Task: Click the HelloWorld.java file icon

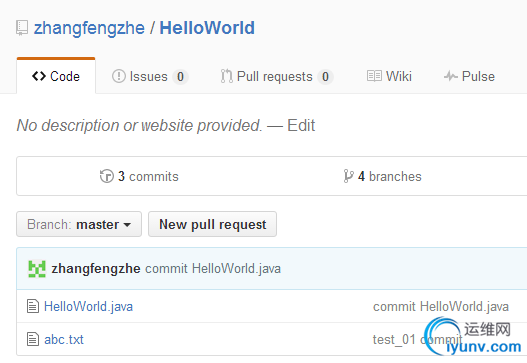Action: (33, 306)
